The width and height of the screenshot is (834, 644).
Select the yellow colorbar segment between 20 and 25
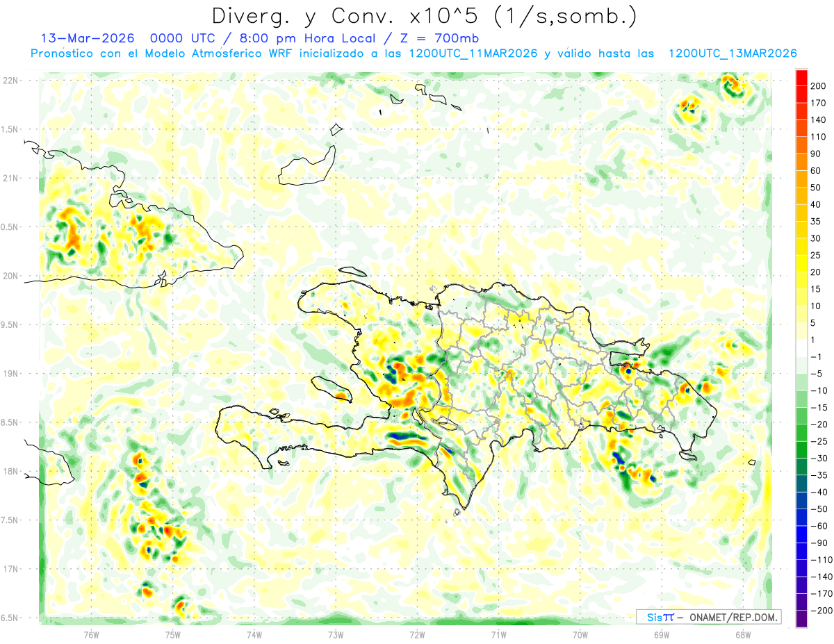(801, 263)
